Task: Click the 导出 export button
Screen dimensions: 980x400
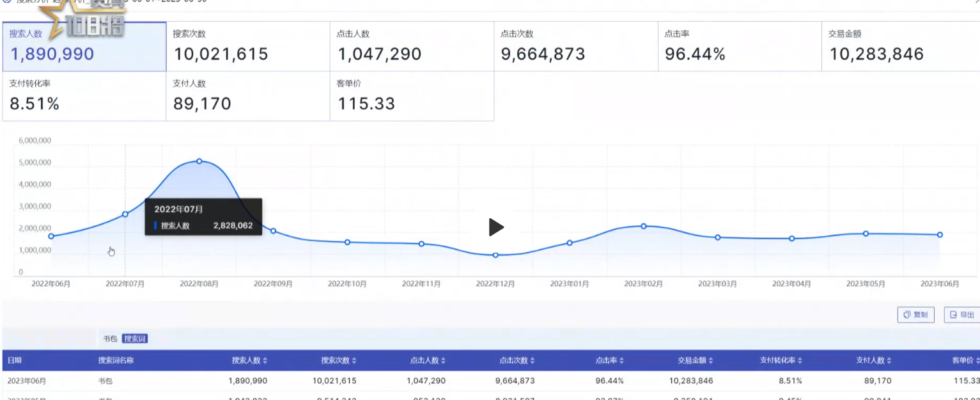Action: [961, 315]
